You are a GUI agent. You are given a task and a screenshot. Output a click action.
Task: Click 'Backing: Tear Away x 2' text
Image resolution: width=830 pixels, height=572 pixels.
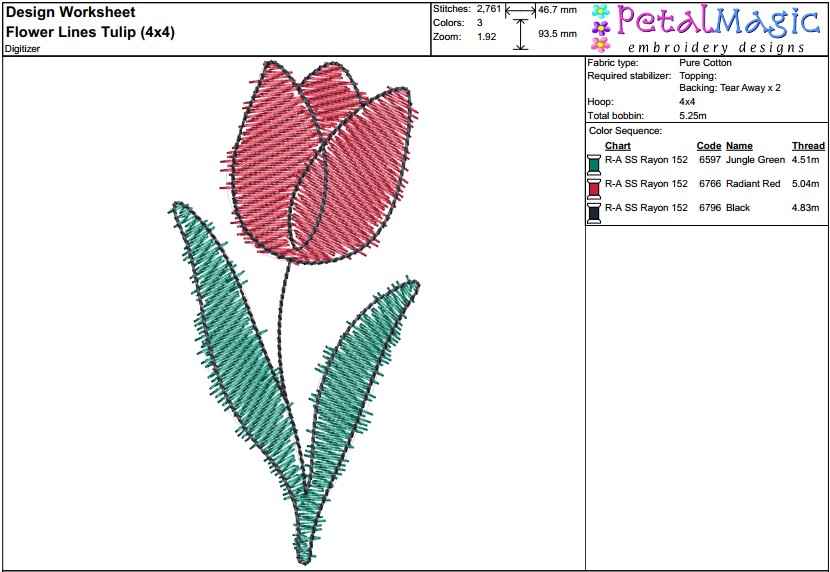730,88
